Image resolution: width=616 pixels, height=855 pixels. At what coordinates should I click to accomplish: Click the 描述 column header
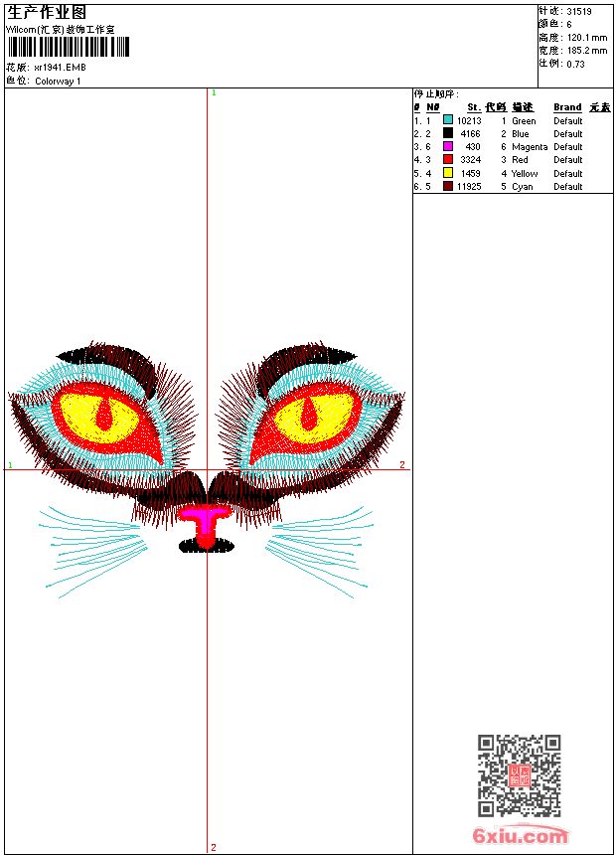[523, 107]
